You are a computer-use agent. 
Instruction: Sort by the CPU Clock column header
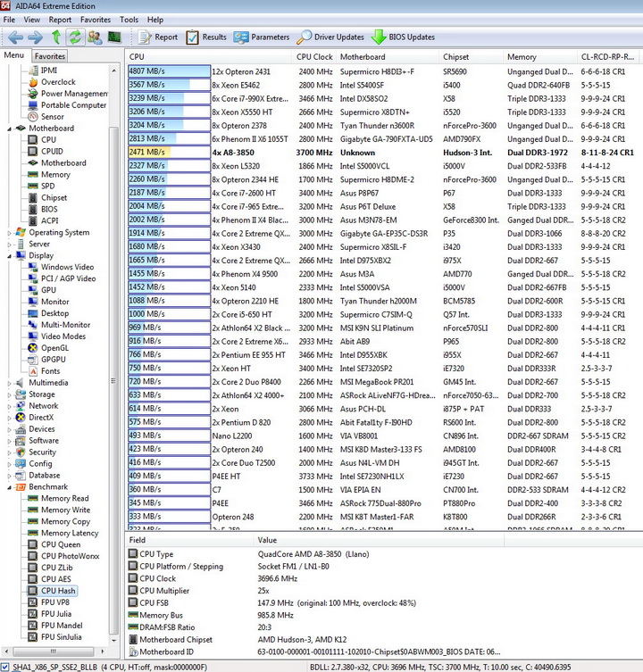pos(314,57)
